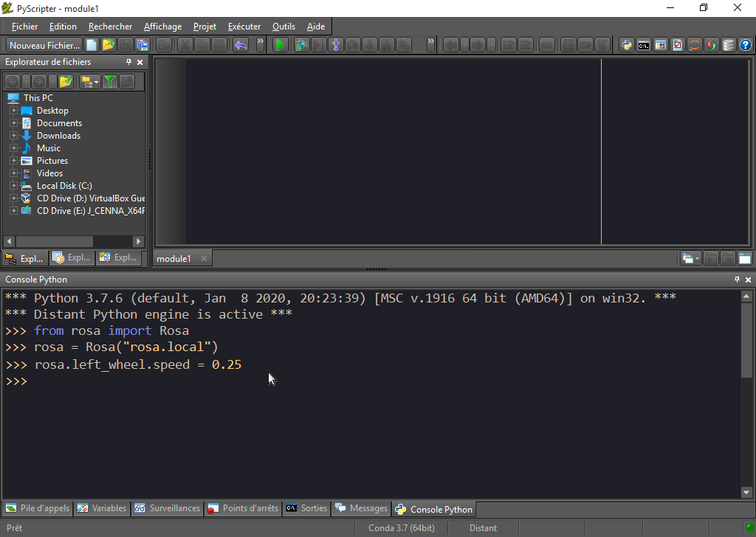Toggle the pin on Console Python panel
756x537 pixels.
point(737,280)
